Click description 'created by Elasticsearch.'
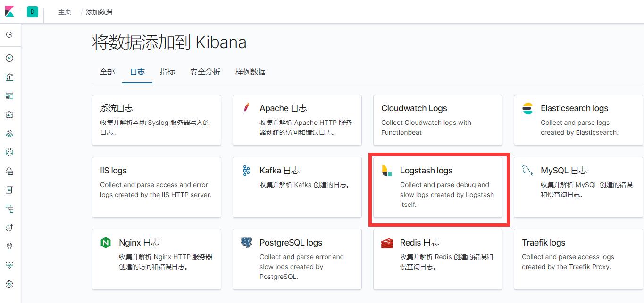 [x=579, y=132]
